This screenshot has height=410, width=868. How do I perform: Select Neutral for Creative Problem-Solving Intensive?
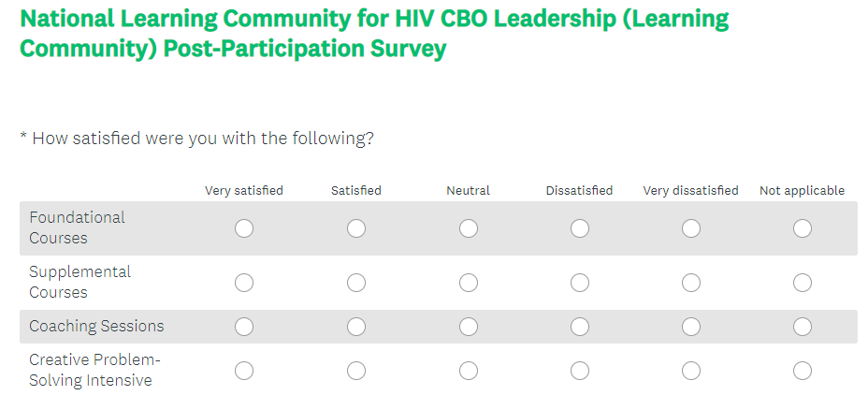tap(469, 371)
